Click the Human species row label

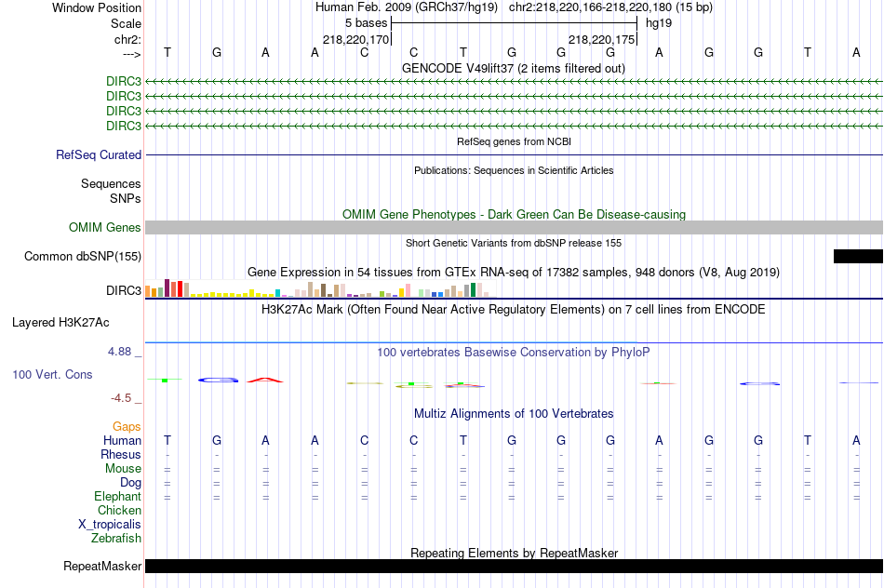pyautogui.click(x=122, y=441)
